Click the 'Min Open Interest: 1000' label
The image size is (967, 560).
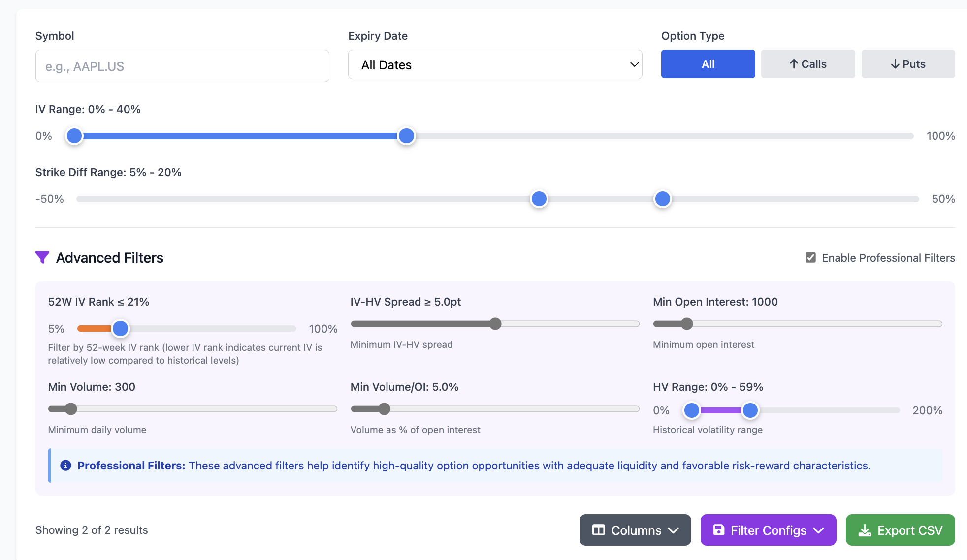click(715, 302)
